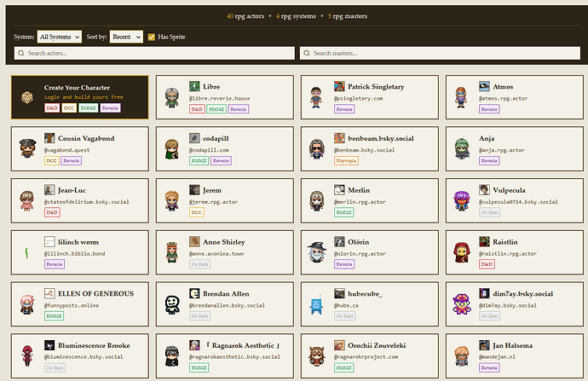
Task: Click Olórin's wizard sprite icon
Action: pos(317,252)
